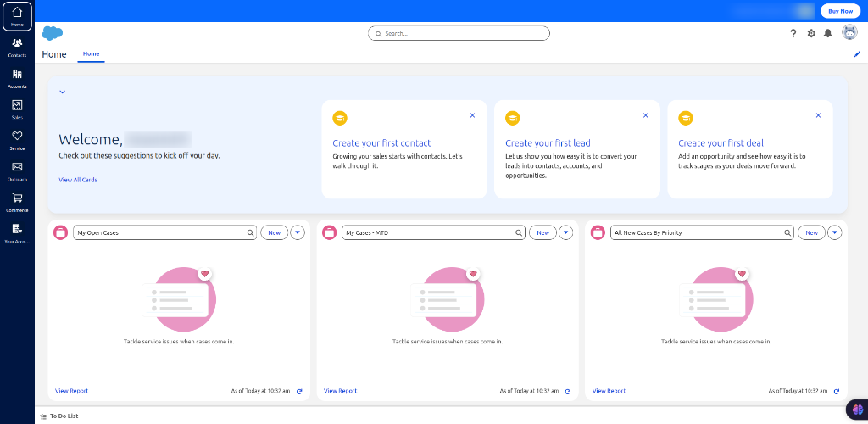Image resolution: width=868 pixels, height=424 pixels.
Task: Open dropdown arrow next to My Cases - MTD New
Action: (x=565, y=232)
